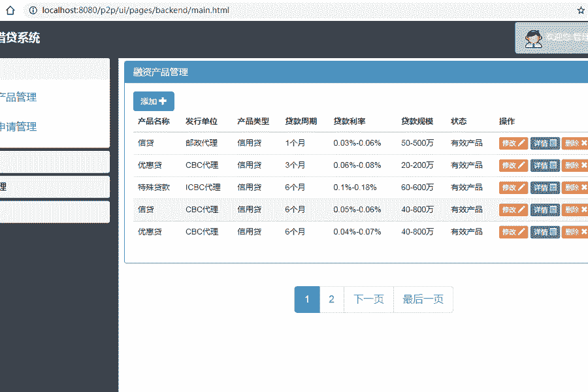Edit the 特殊贷款 product
The height and width of the screenshot is (392, 588).
point(514,188)
